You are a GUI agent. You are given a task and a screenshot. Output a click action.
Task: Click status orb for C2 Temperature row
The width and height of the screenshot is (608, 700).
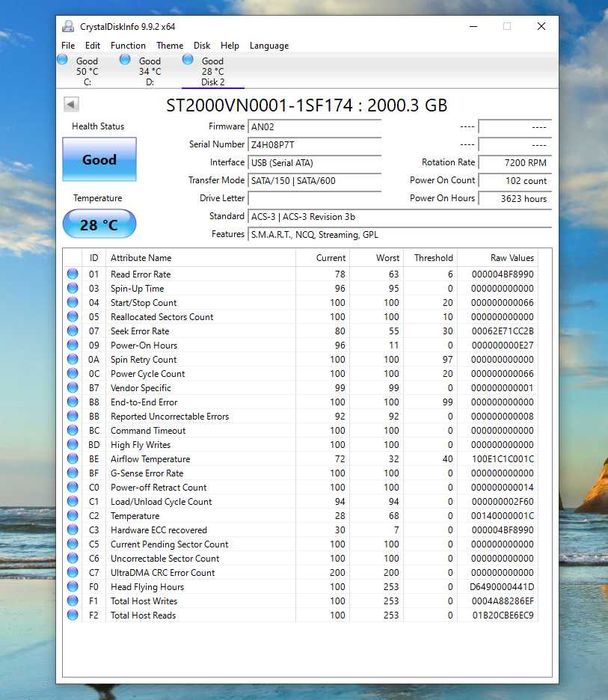[x=72, y=515]
